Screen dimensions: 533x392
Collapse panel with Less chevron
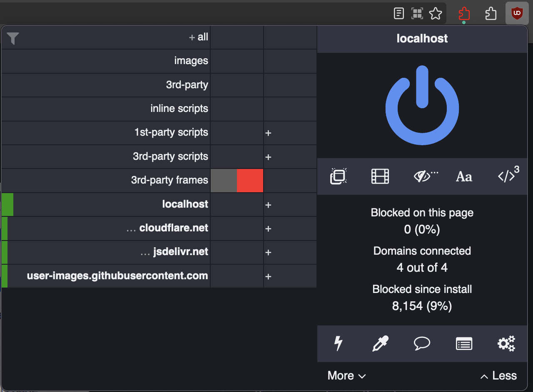coord(498,376)
